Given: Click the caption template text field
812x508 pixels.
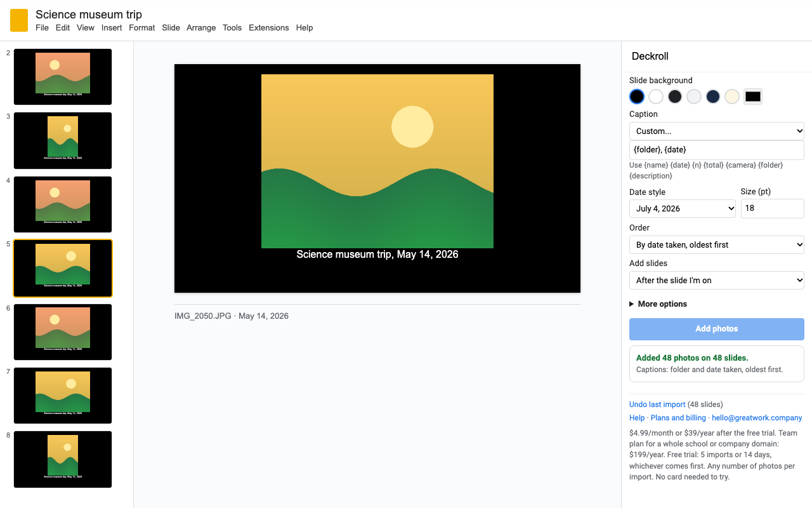Looking at the screenshot, I should tap(717, 150).
